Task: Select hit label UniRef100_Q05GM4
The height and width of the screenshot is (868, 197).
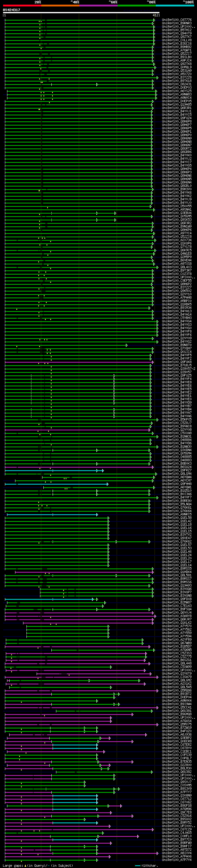Action: point(176,453)
